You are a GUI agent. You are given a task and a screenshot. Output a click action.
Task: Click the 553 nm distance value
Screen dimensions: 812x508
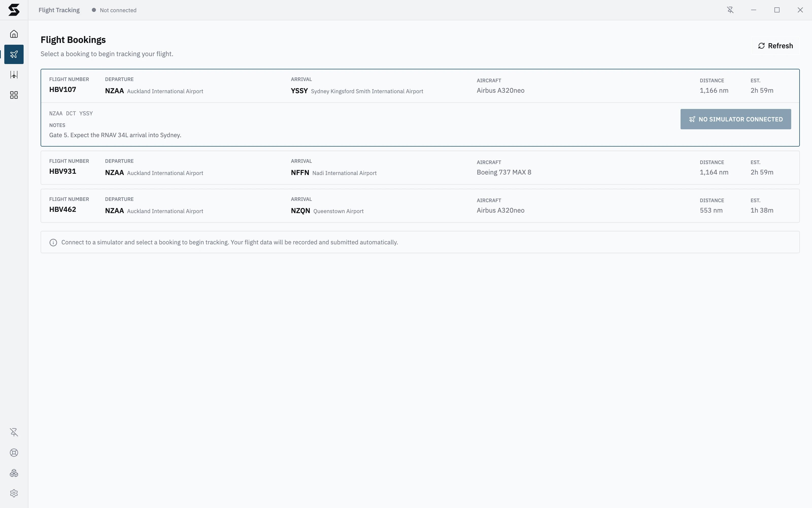[x=711, y=210]
